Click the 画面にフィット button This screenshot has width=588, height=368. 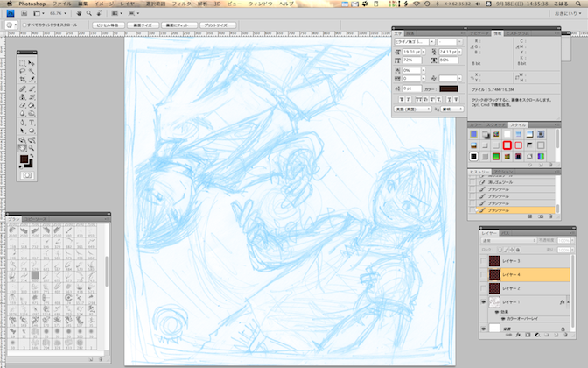[x=179, y=25]
